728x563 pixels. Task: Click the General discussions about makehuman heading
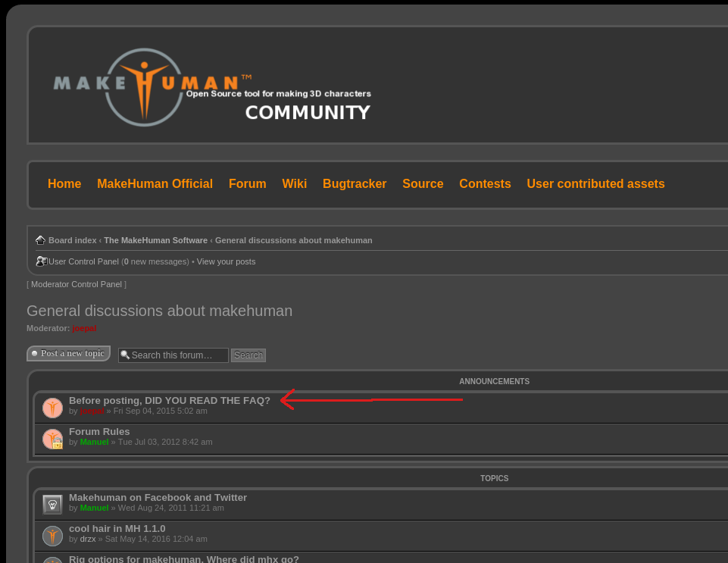coord(159,311)
